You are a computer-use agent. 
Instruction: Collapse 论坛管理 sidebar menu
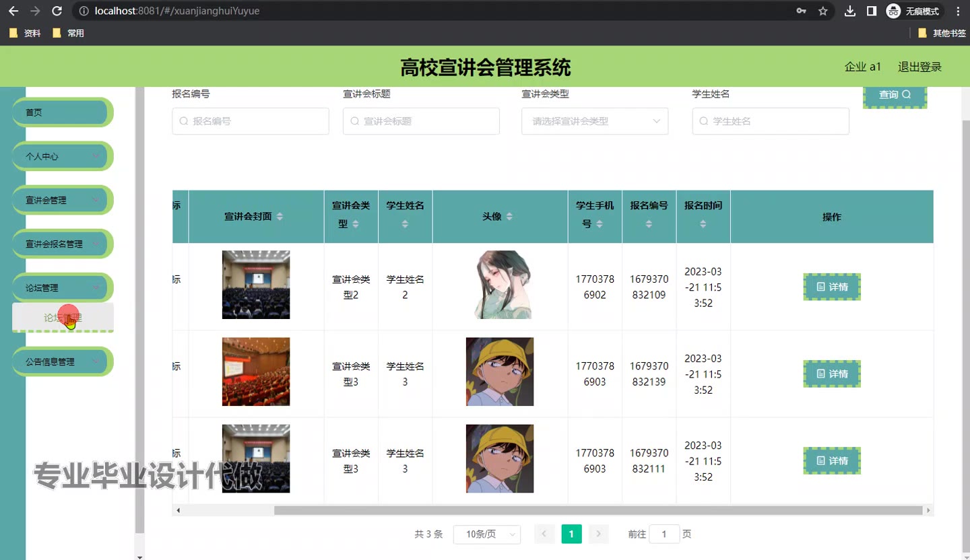[x=61, y=287]
